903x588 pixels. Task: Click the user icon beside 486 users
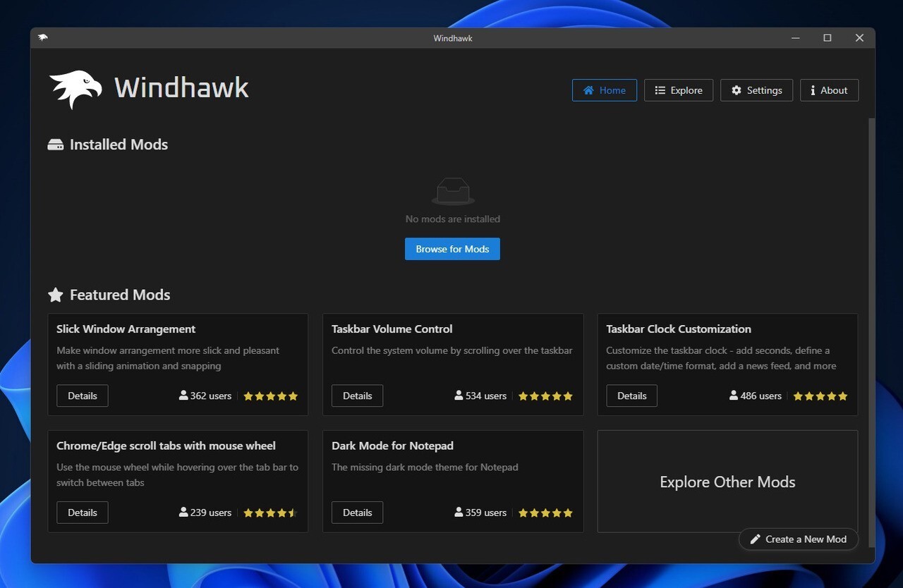pos(734,396)
